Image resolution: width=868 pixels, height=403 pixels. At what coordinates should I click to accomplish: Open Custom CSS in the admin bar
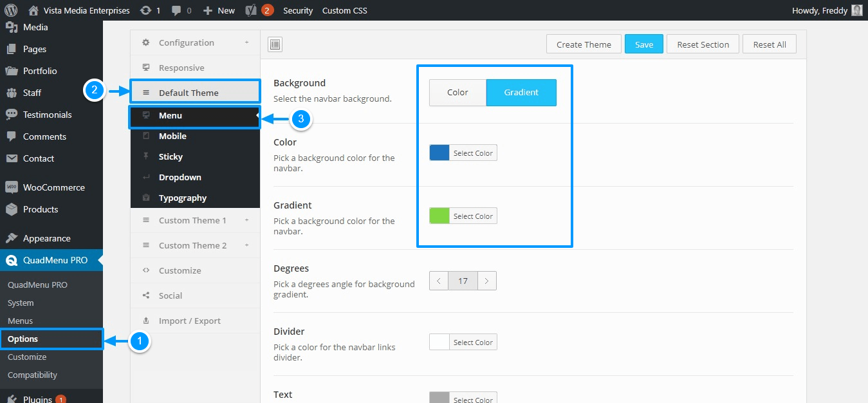pos(345,10)
